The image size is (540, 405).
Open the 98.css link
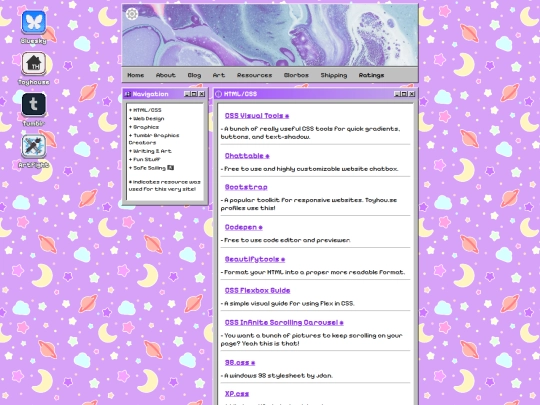point(240,363)
